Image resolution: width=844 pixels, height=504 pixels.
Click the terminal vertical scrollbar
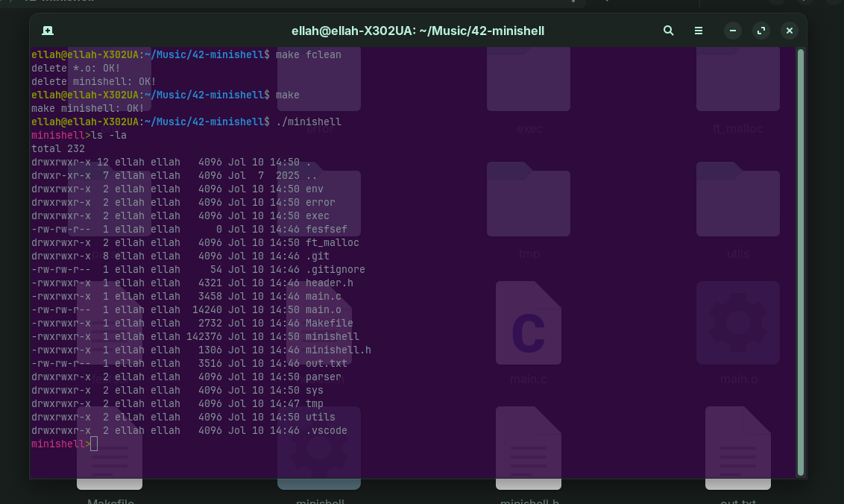point(801,262)
